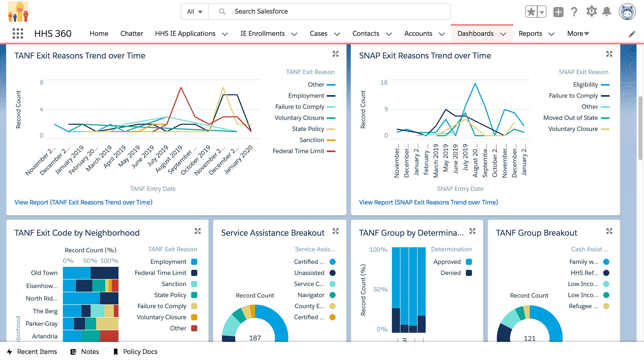Open Notes utility
Viewport: 644px width, 361px height.
85,352
